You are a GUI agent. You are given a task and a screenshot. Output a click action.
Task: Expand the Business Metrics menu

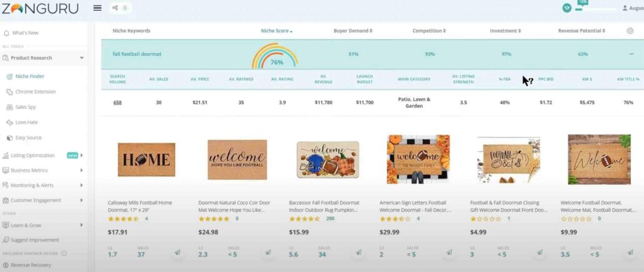pyautogui.click(x=82, y=170)
